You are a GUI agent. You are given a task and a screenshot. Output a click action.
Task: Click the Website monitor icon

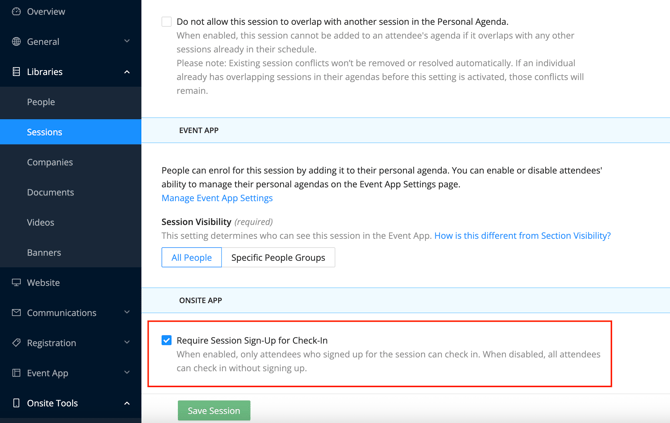(16, 283)
